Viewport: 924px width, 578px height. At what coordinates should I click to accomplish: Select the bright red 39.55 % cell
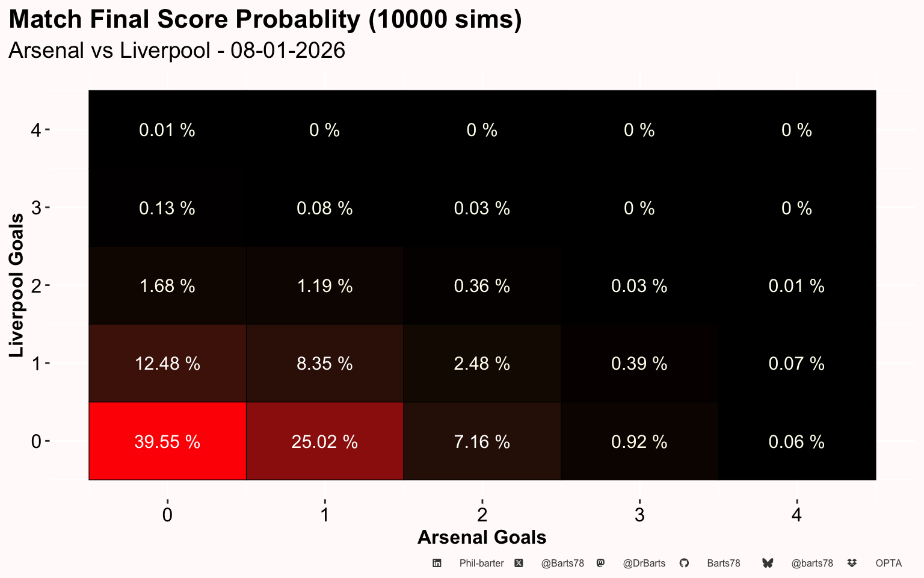[x=167, y=441]
